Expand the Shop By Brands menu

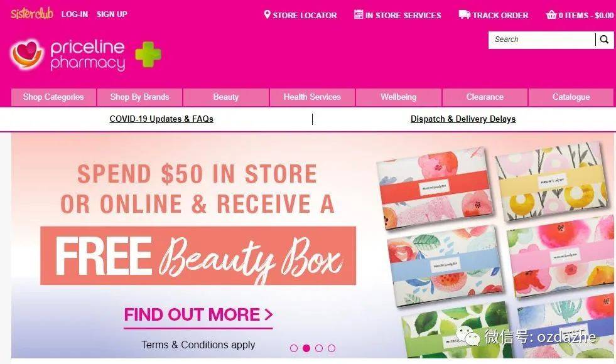[140, 97]
